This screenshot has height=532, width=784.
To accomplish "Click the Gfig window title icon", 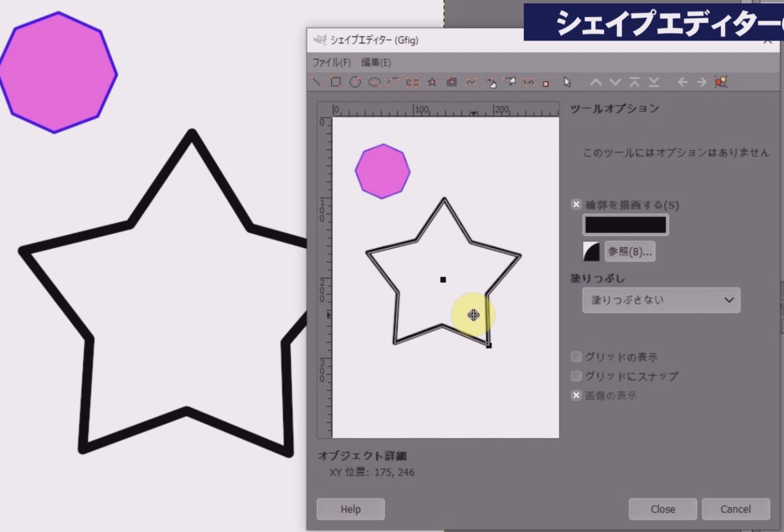I will tap(319, 39).
